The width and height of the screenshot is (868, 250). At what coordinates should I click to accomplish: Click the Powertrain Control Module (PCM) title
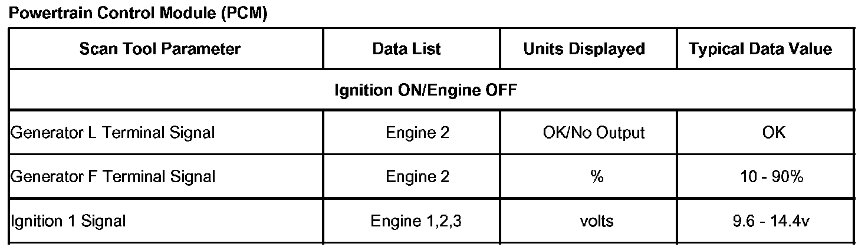139,15
